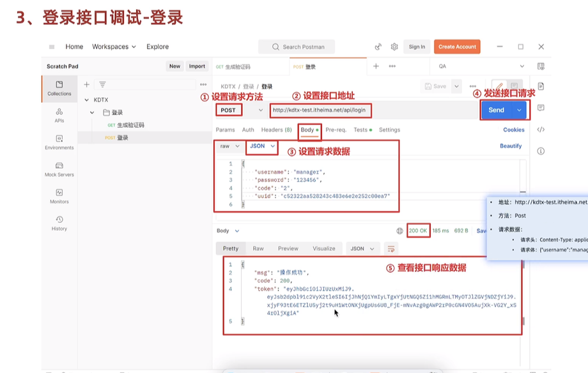This screenshot has width=588, height=373.
Task: Open the documentation icon in right sidebar
Action: pyautogui.click(x=541, y=86)
